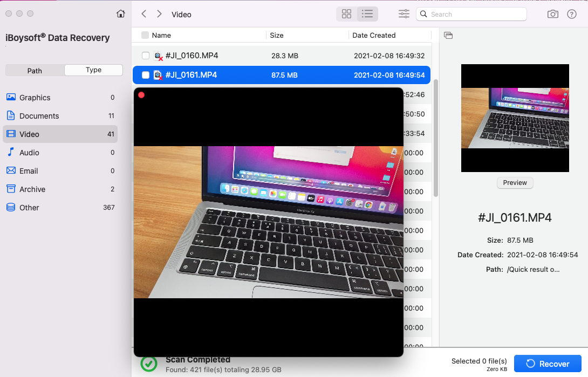Click the camera snapshot icon
The width and height of the screenshot is (588, 377).
(552, 14)
